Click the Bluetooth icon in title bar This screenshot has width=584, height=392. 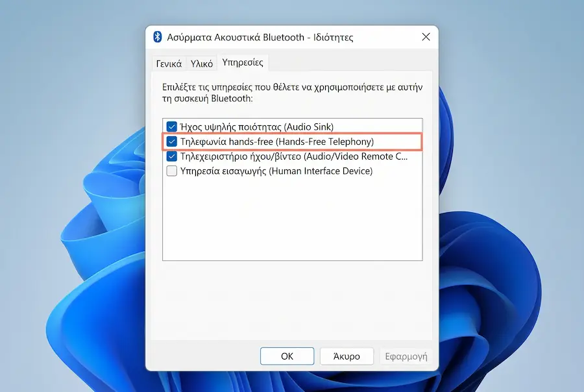pyautogui.click(x=158, y=37)
